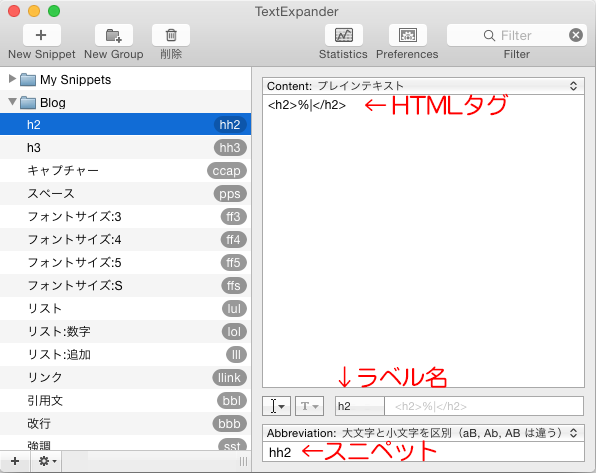Select the スペース snippet
The image size is (596, 473).
[125, 194]
